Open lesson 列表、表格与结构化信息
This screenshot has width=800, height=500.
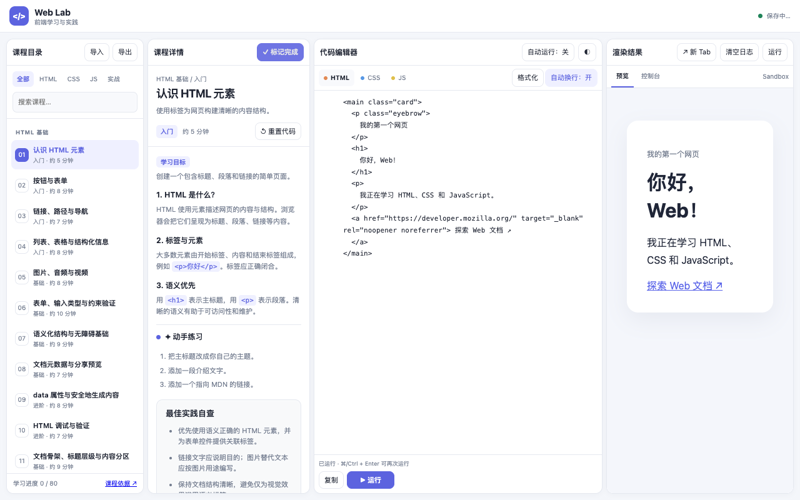pos(75,246)
